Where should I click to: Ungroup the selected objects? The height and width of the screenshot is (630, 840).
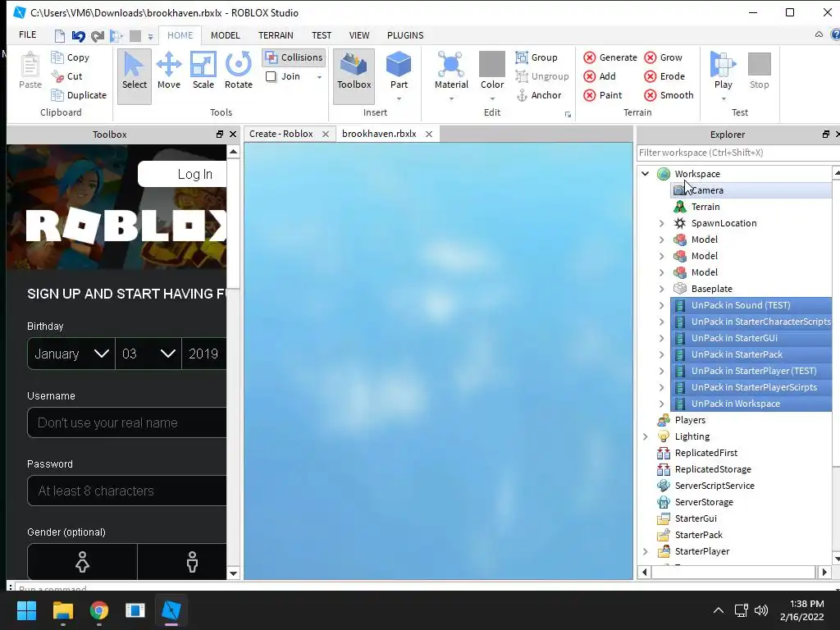pyautogui.click(x=541, y=76)
